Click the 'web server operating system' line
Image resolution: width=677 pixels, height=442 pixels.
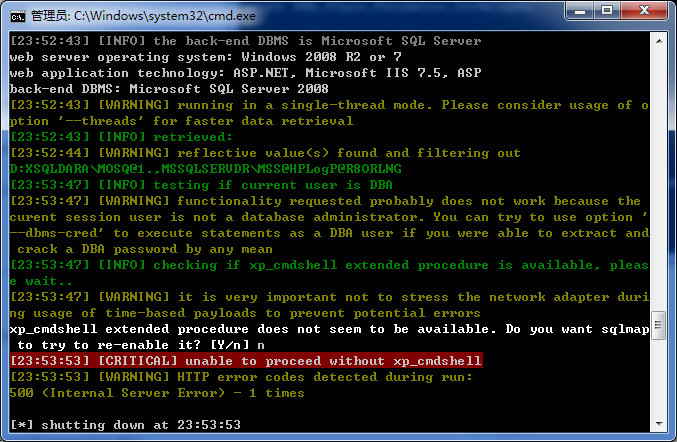coord(206,57)
